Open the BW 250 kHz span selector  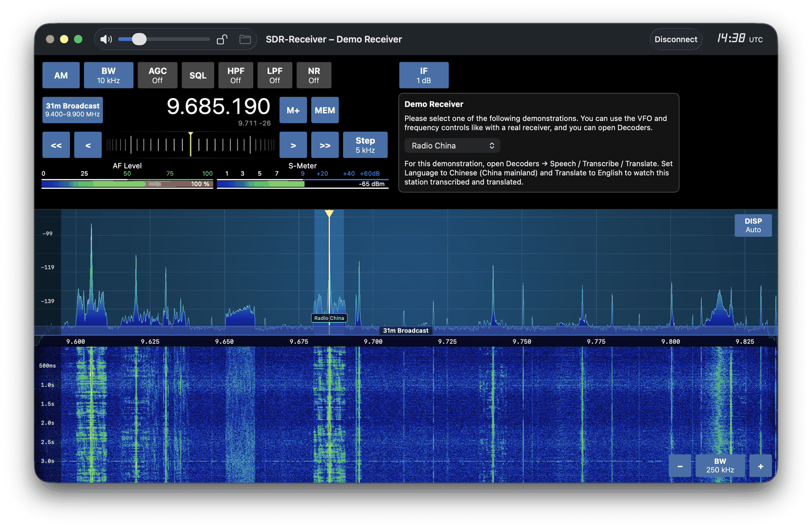[x=720, y=466]
